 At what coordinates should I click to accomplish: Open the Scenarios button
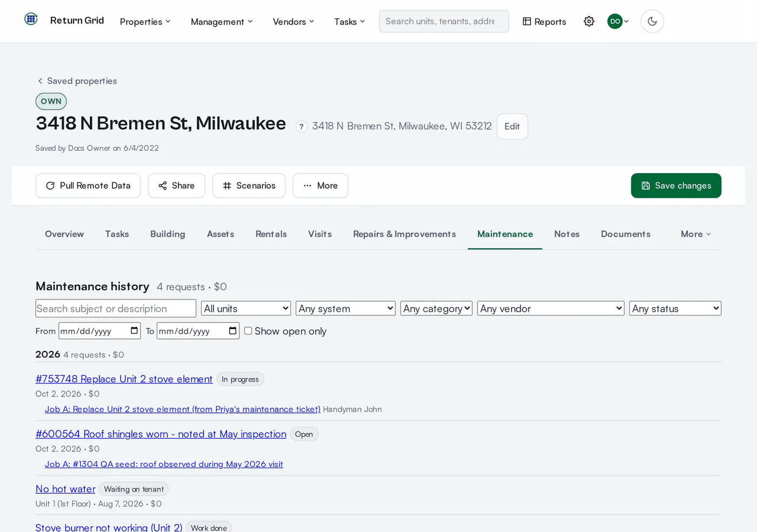tap(249, 185)
